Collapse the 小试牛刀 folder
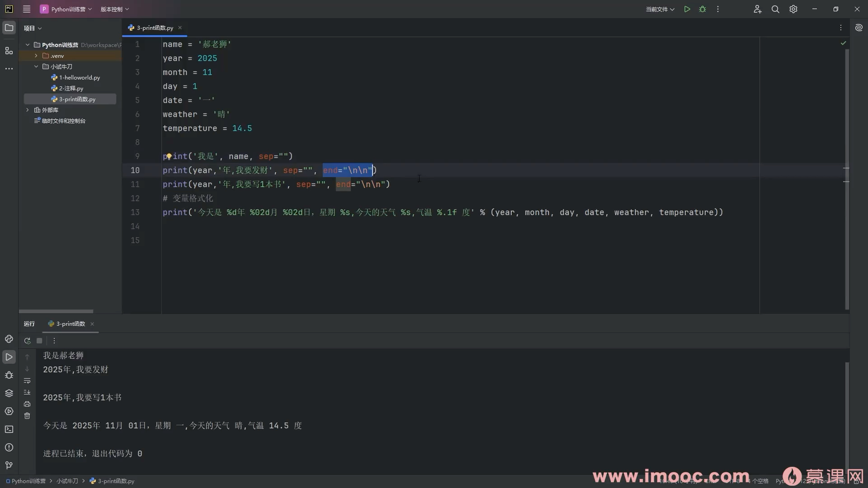868x488 pixels. click(36, 66)
